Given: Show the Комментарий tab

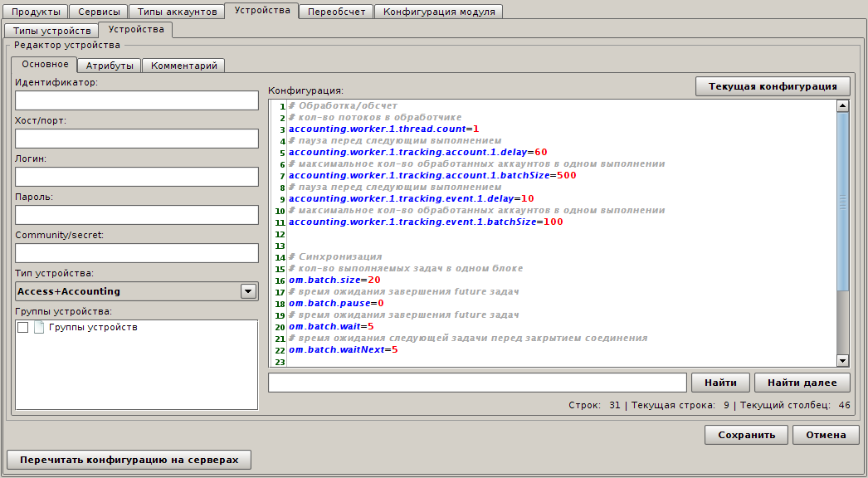Looking at the screenshot, I should [183, 66].
